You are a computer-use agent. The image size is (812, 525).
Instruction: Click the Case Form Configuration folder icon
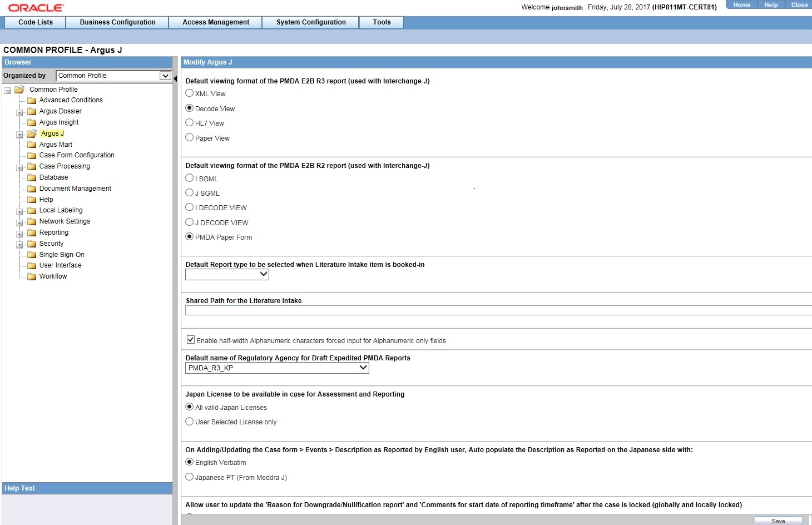[32, 156]
